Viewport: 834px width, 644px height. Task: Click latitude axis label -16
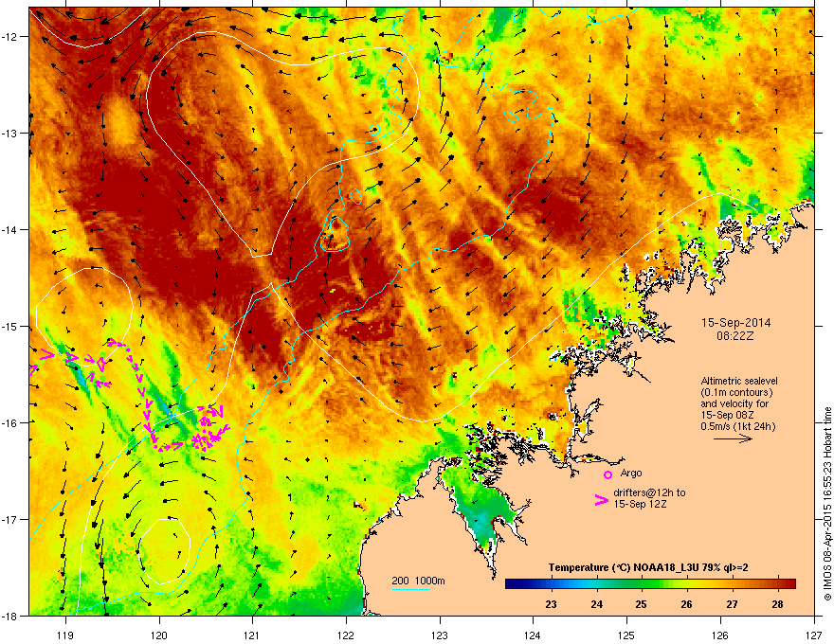click(9, 423)
